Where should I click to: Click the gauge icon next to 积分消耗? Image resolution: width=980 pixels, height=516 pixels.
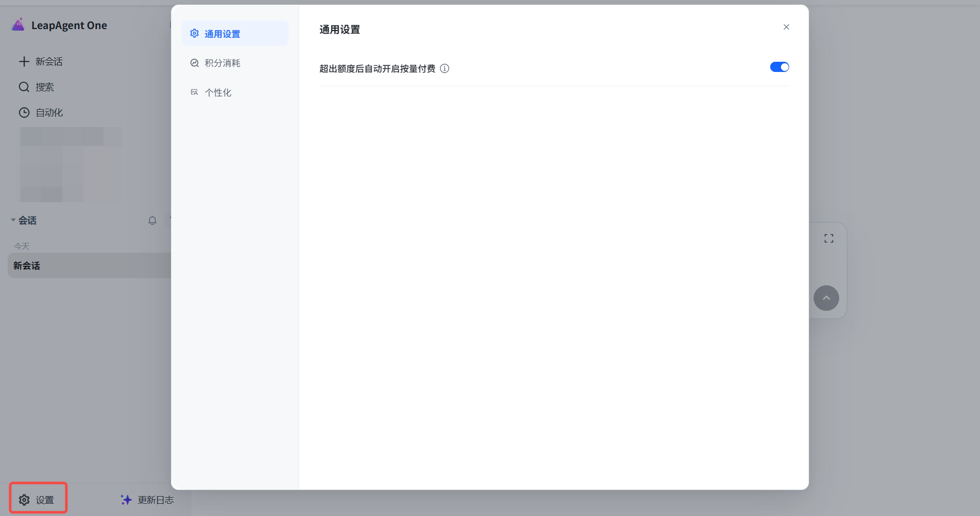click(x=194, y=63)
